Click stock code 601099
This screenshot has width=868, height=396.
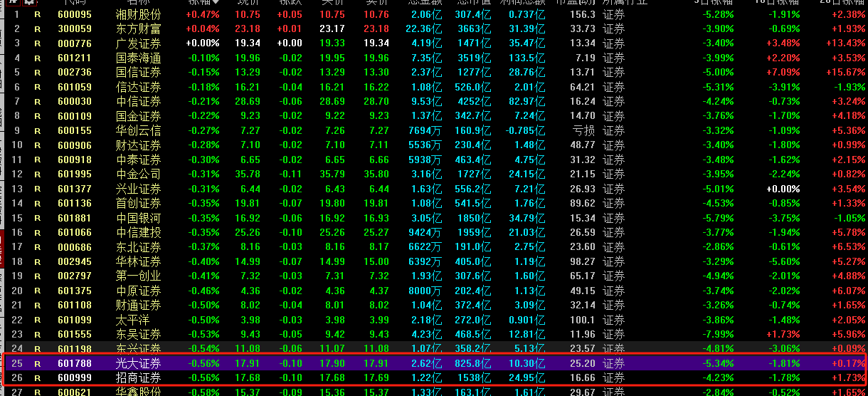coord(75,320)
